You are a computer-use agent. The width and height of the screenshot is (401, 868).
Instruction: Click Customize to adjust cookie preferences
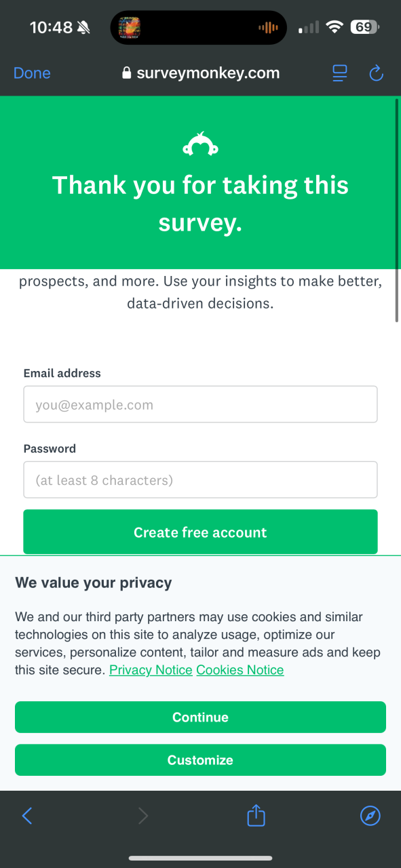pos(200,760)
